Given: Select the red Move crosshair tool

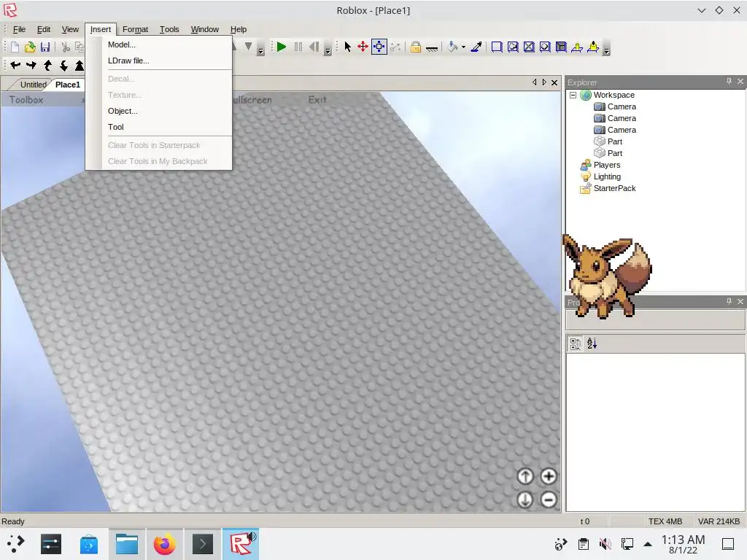Looking at the screenshot, I should [363, 47].
